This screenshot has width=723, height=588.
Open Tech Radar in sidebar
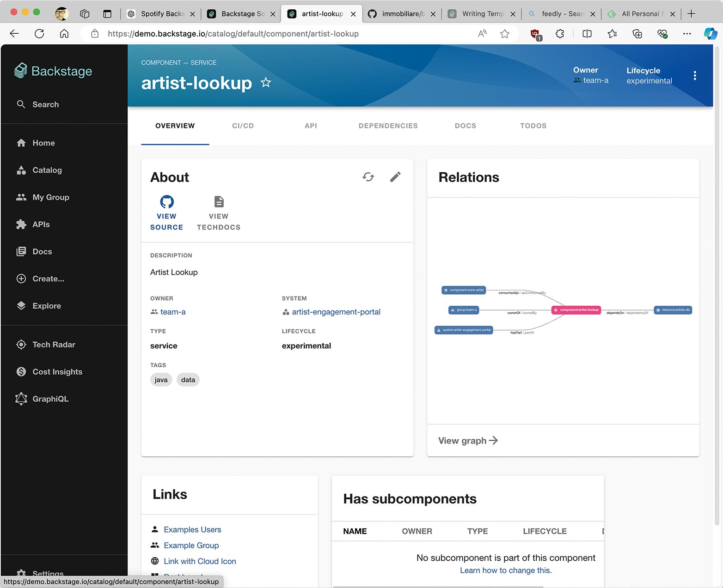point(45,345)
